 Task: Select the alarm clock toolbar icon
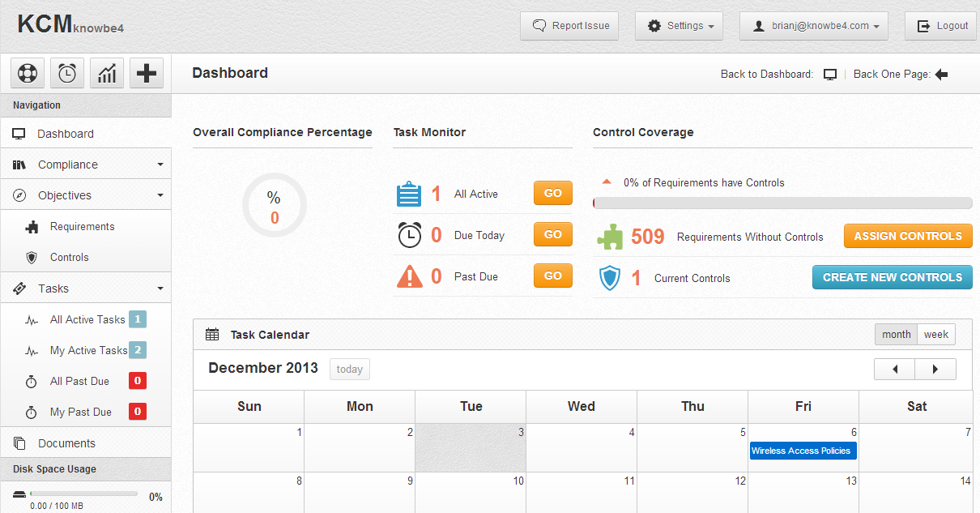66,73
